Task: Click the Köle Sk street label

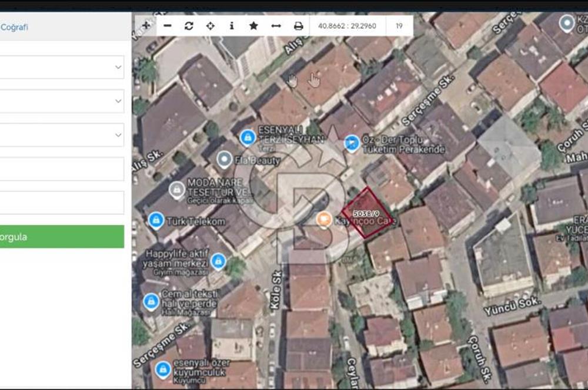Action: click(276, 290)
